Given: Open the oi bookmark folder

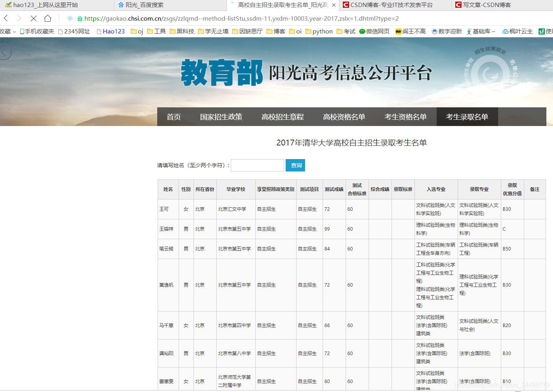Looking at the screenshot, I should [295, 31].
